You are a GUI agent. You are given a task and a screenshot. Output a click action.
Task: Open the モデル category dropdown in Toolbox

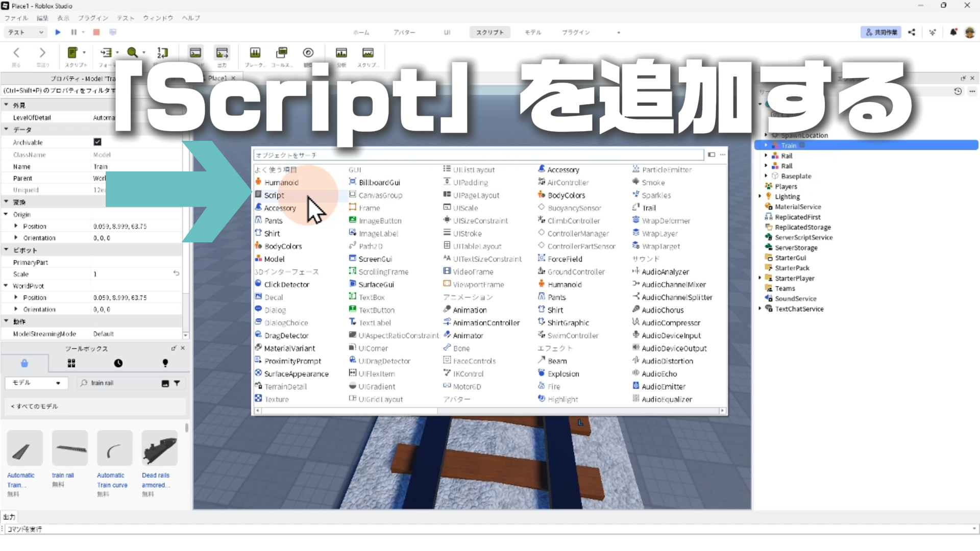point(36,383)
